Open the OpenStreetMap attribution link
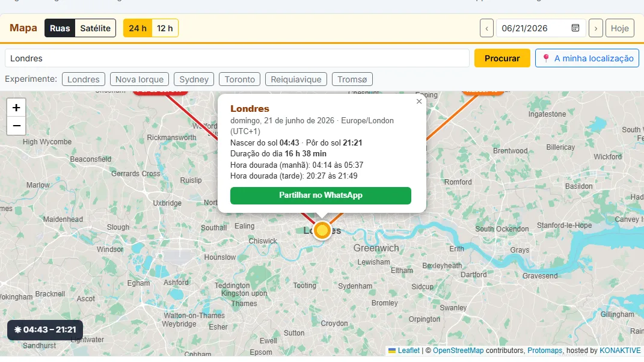 coord(458,351)
